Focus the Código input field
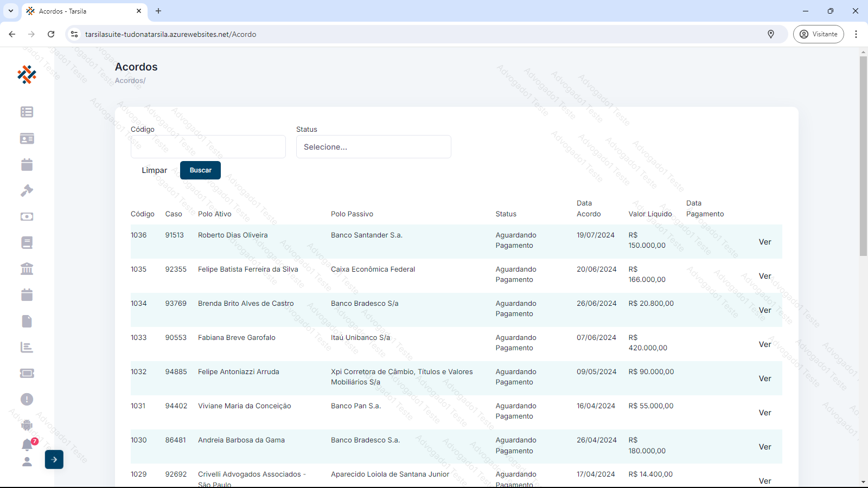This screenshot has height=488, width=868. coord(208,147)
